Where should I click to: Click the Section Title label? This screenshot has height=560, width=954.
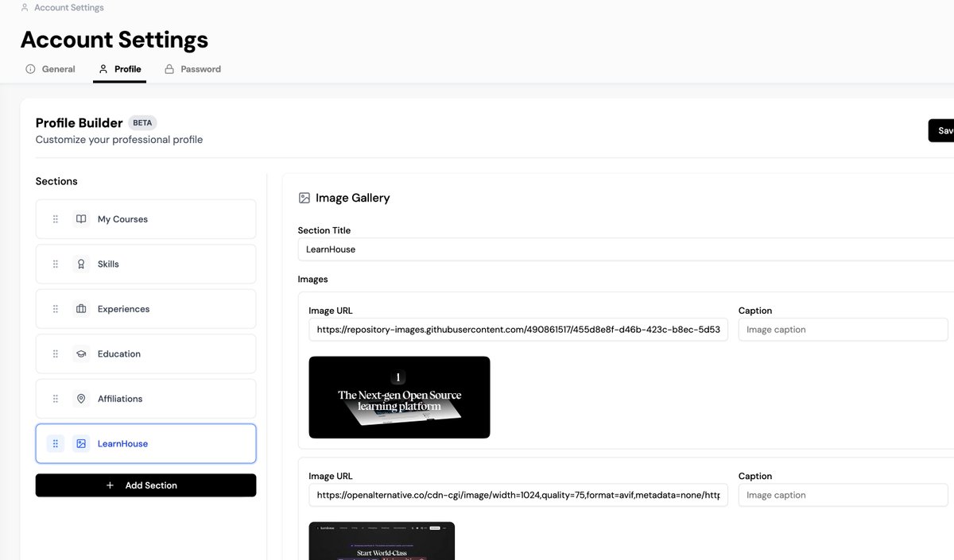pyautogui.click(x=324, y=230)
